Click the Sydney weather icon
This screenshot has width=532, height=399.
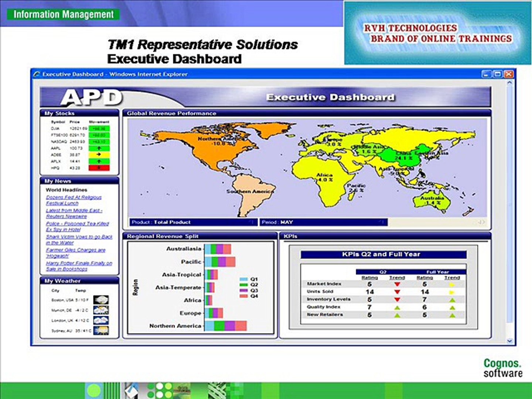(101, 330)
